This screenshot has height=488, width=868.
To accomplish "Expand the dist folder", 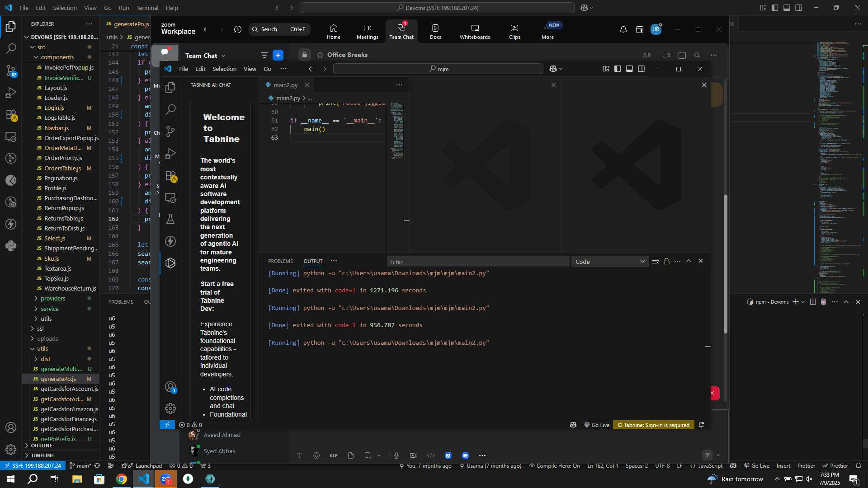I will pos(46,359).
